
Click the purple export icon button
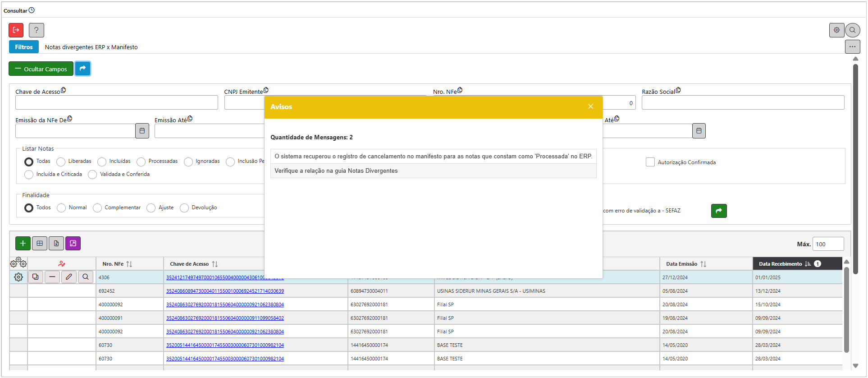pos(73,244)
